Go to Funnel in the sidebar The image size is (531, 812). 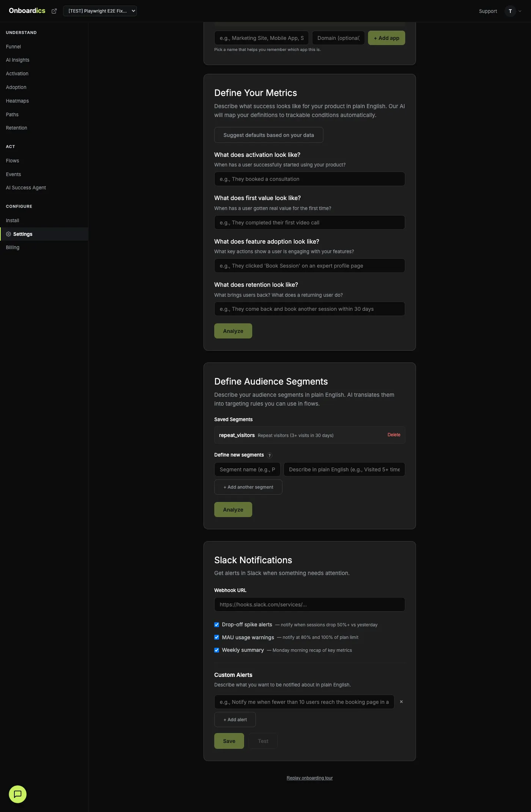(x=13, y=47)
